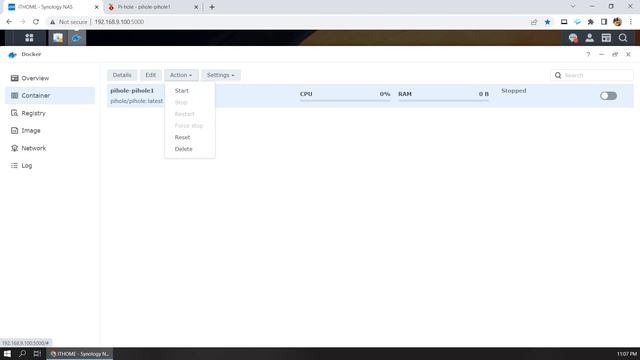The height and width of the screenshot is (360, 640).
Task: Open the Windows Start menu
Action: click(x=7, y=354)
